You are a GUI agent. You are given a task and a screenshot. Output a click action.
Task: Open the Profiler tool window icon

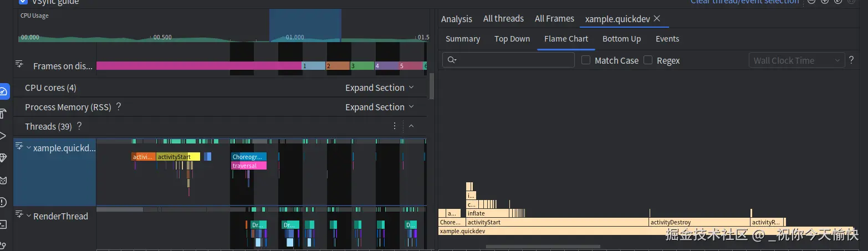[3, 92]
